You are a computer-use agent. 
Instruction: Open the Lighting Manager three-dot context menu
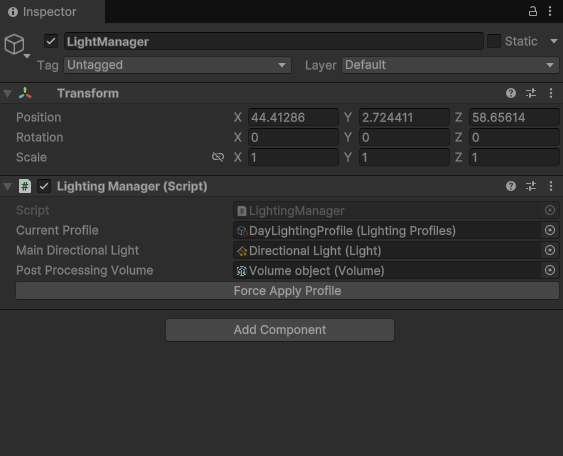point(551,186)
